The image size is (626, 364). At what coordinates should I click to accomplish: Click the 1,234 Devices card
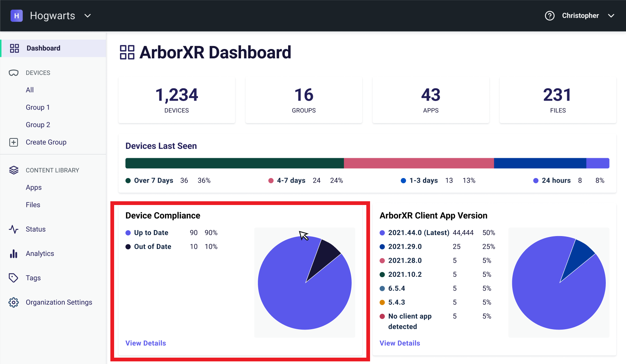click(177, 100)
